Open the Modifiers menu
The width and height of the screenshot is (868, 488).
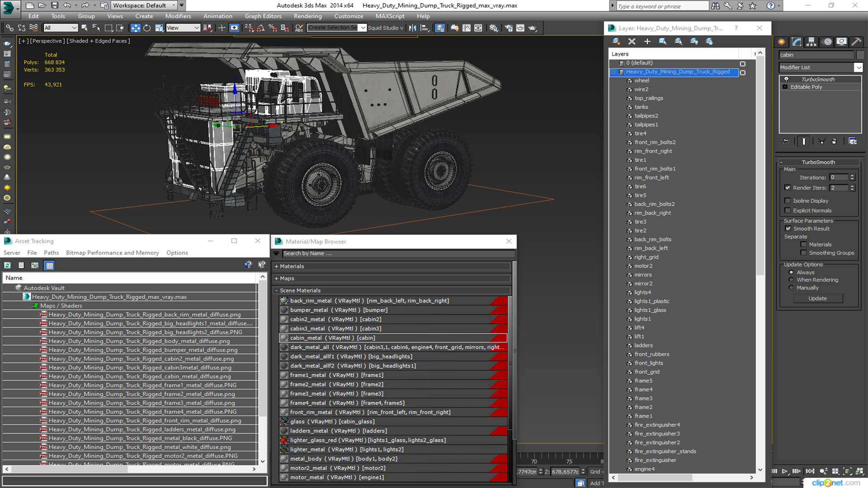tap(178, 16)
